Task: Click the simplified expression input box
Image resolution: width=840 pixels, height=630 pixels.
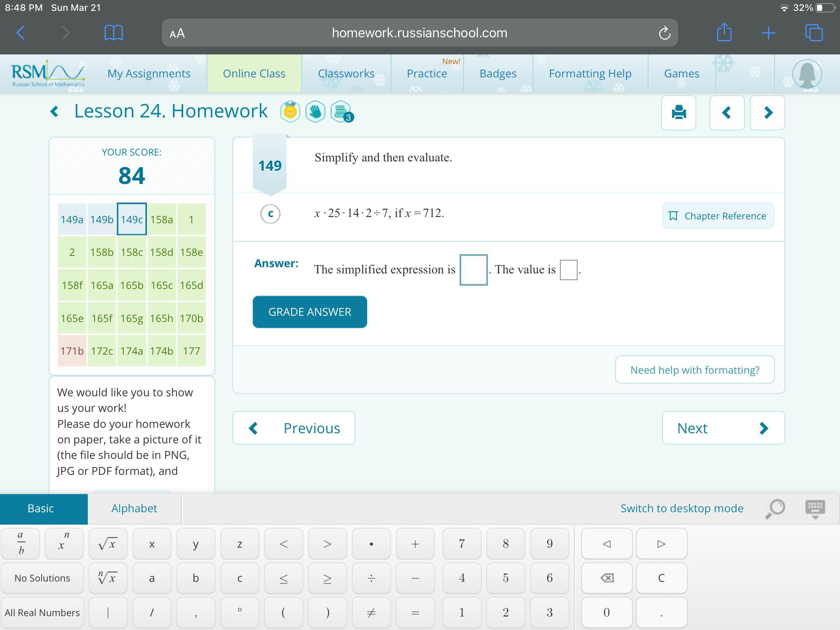Action: 473,270
